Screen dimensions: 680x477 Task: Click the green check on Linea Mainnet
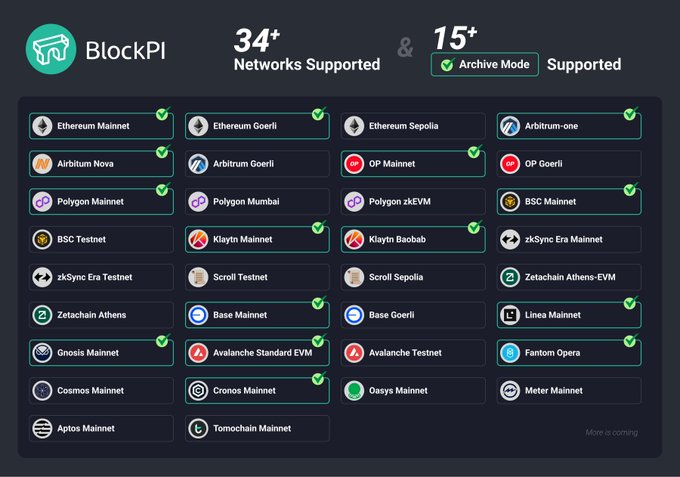[631, 302]
